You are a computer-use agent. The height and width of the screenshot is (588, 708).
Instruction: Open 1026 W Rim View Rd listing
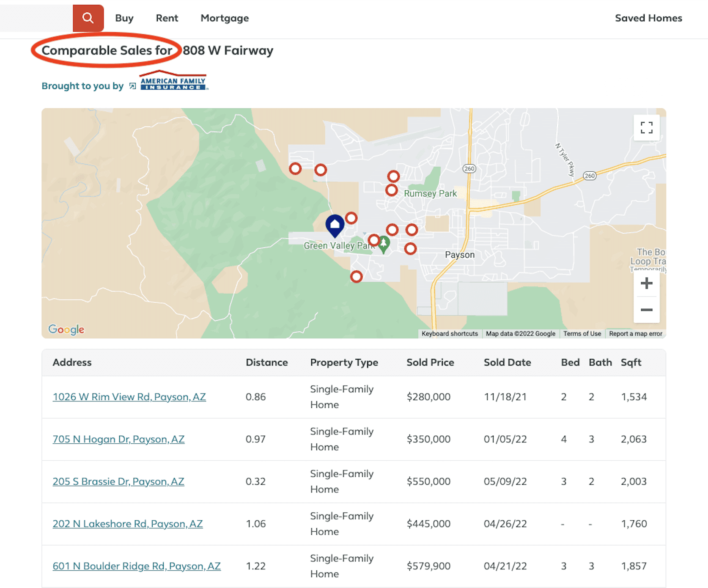129,397
